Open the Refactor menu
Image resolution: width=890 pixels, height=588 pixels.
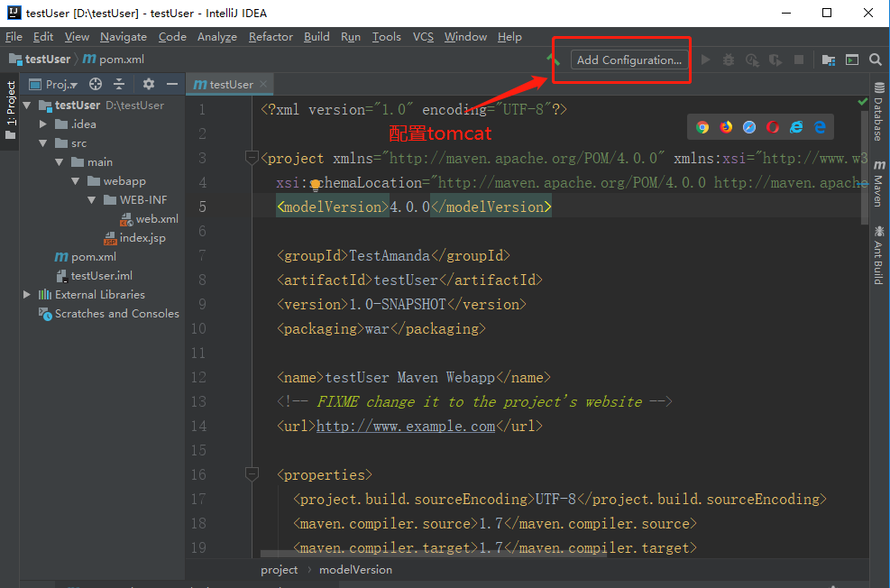(x=271, y=37)
